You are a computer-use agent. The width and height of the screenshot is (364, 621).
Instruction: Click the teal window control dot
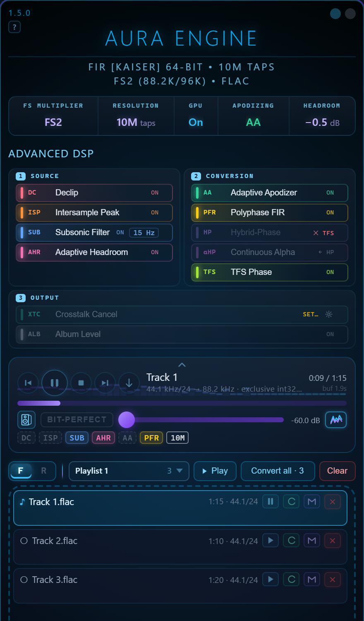click(335, 14)
